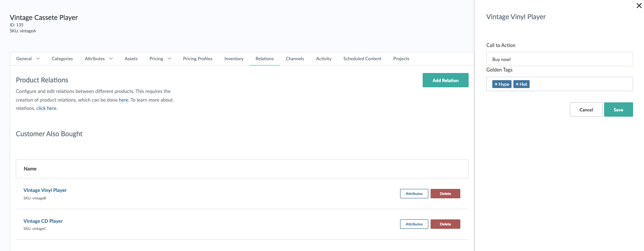Switch to the Categories tab
Screen dimensions: 644x251
tap(62, 59)
